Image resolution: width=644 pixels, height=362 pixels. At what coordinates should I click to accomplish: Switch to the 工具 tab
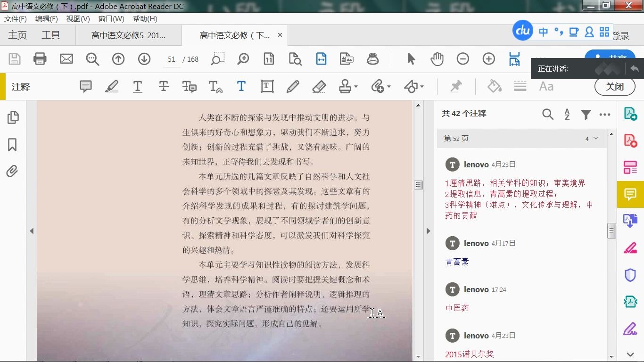51,35
